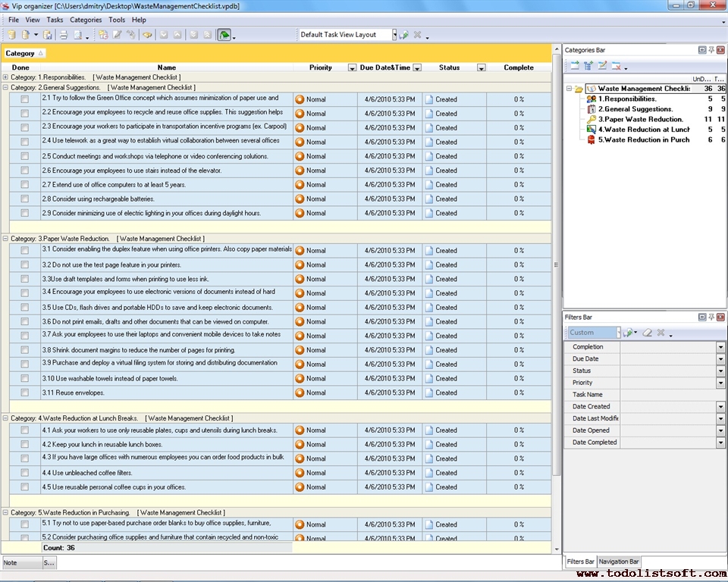Click the Delete Category icon in Categories Bar
This screenshot has width=728, height=582.
[x=617, y=66]
